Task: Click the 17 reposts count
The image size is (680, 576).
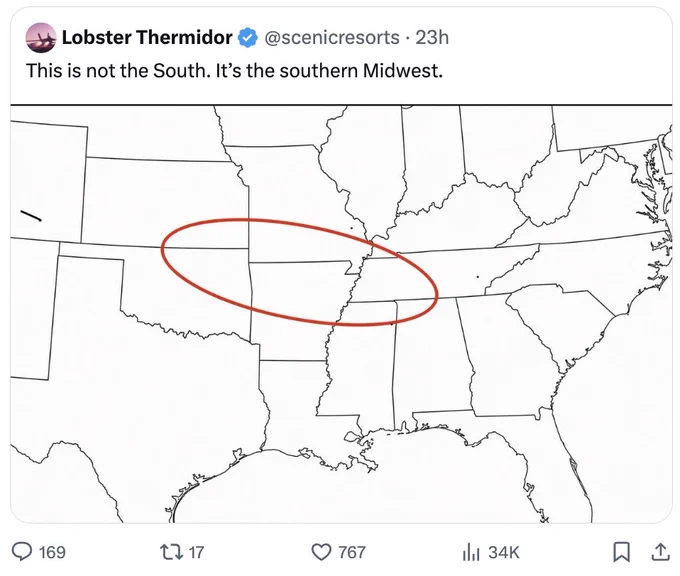Action: coord(196,552)
